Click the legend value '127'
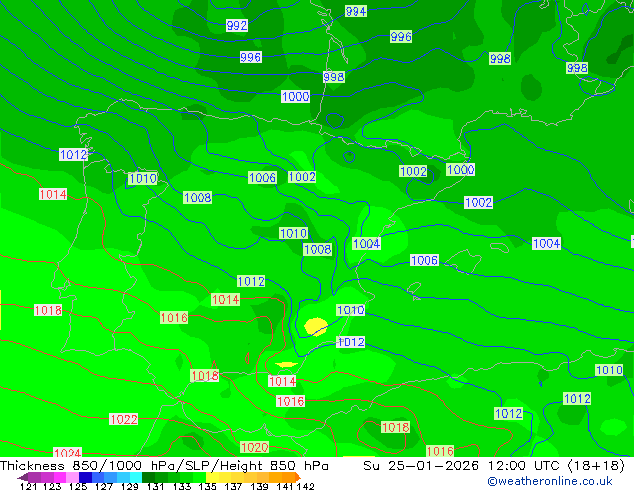634x490 pixels. click(104, 486)
